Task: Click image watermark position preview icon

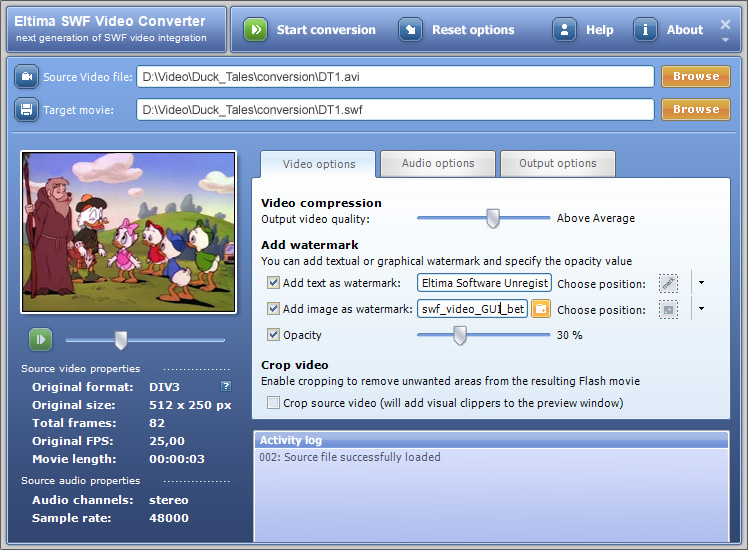Action: tap(668, 310)
